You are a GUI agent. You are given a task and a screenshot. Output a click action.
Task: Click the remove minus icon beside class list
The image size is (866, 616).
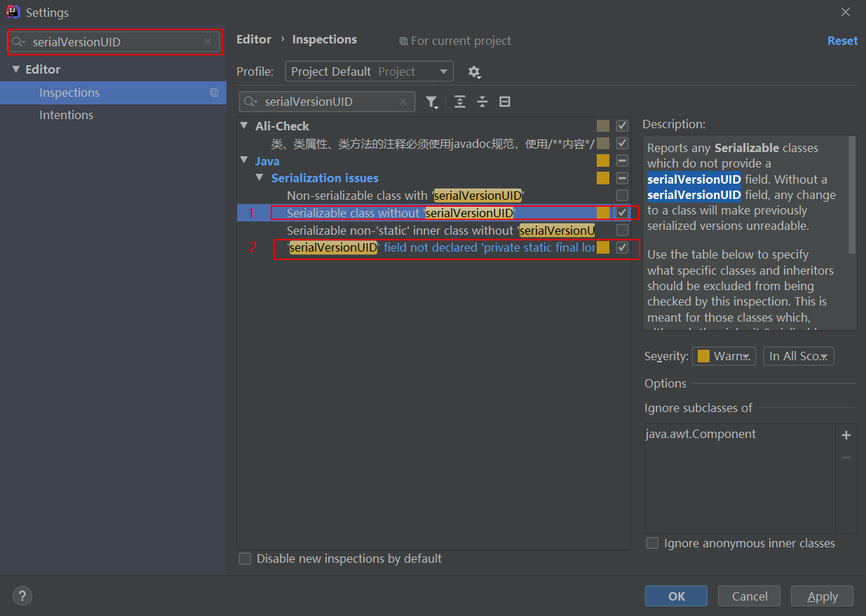coord(846,457)
